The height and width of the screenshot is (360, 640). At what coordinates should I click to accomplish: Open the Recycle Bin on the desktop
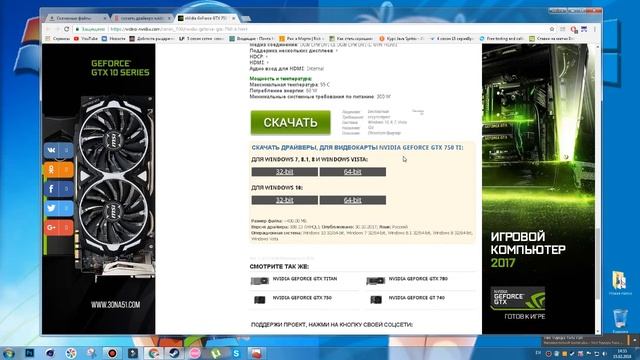[620, 321]
